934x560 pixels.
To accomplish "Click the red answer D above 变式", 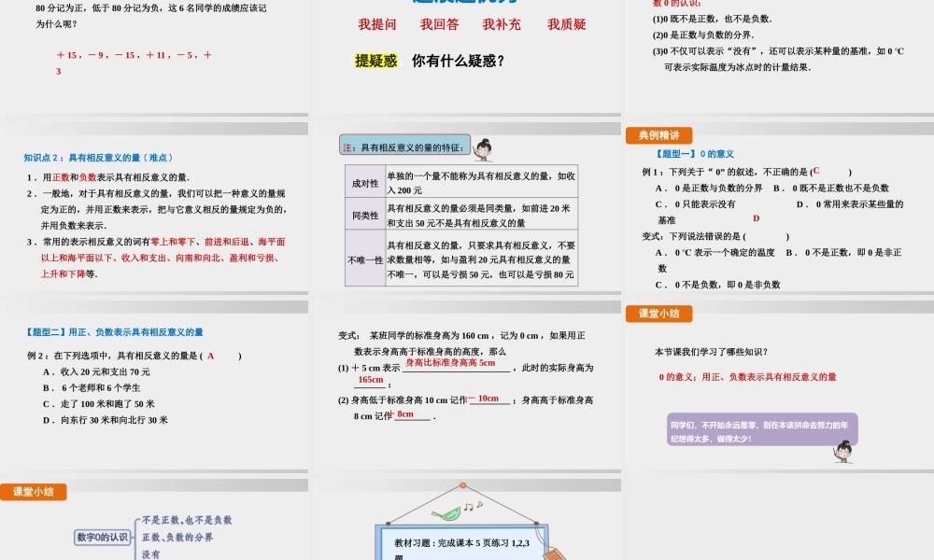I will tap(756, 218).
